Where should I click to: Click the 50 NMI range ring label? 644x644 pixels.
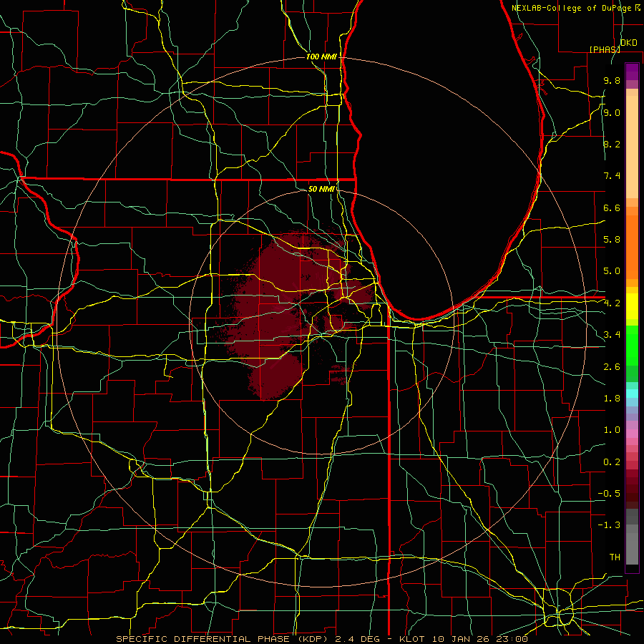click(321, 189)
